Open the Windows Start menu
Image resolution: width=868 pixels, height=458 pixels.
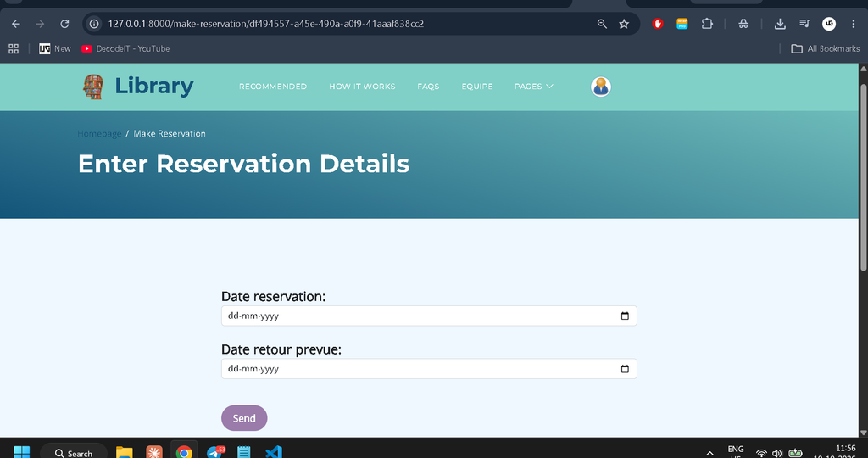tap(21, 452)
